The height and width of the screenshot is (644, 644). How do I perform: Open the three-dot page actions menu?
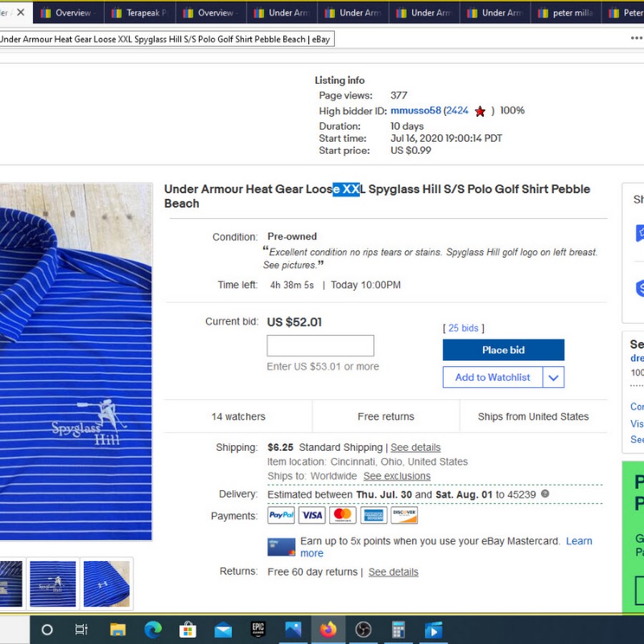(x=636, y=38)
